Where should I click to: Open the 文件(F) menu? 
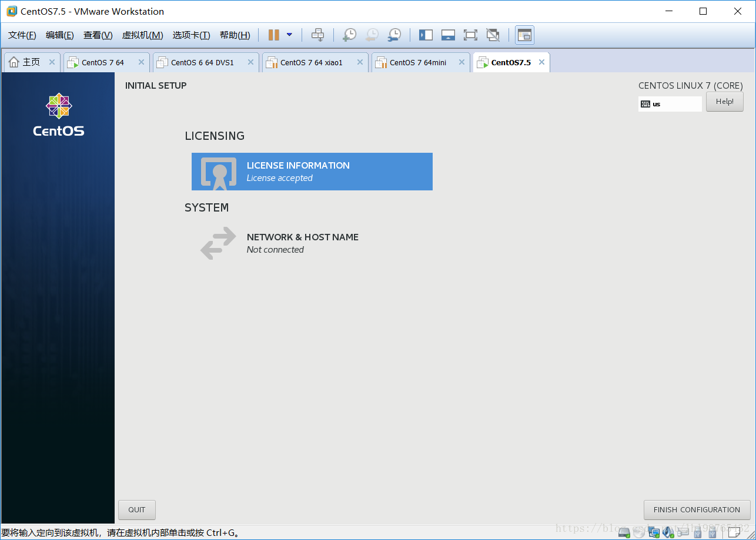pyautogui.click(x=22, y=35)
